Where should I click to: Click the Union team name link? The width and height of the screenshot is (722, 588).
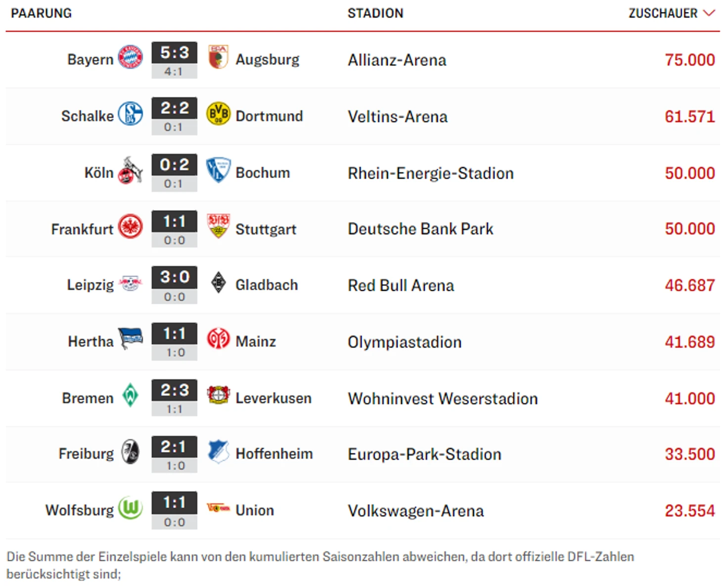[x=255, y=510]
